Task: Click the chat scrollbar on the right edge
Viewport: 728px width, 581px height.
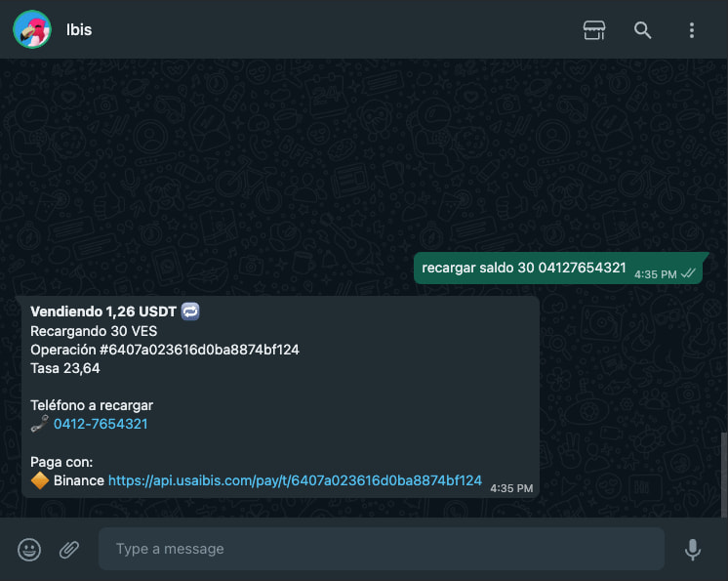Action: (724, 474)
